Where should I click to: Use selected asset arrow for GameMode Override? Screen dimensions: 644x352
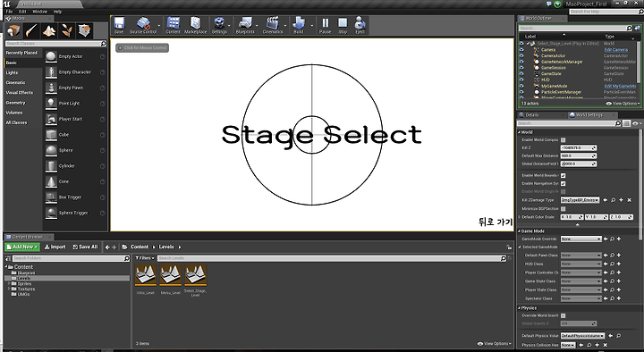click(x=606, y=239)
